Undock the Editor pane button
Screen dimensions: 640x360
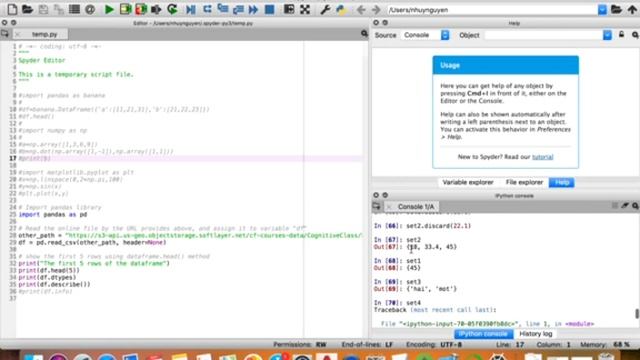coord(13,23)
